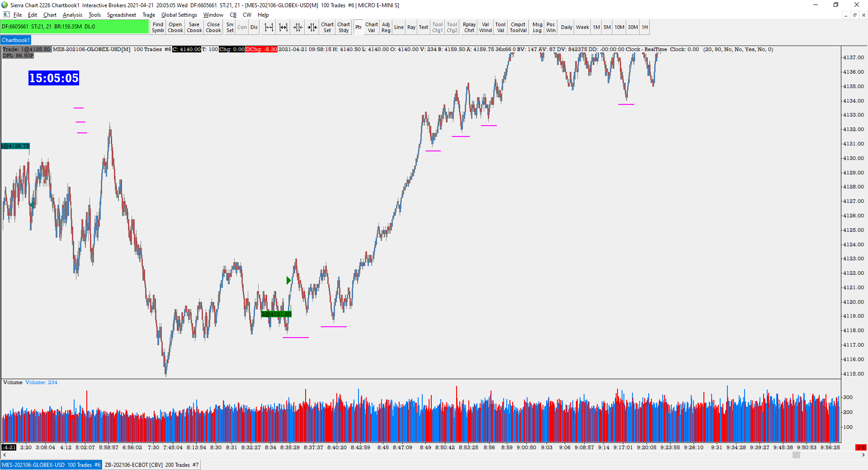Open Chart Set chart settings
This screenshot has width=868, height=470.
pyautogui.click(x=327, y=27)
